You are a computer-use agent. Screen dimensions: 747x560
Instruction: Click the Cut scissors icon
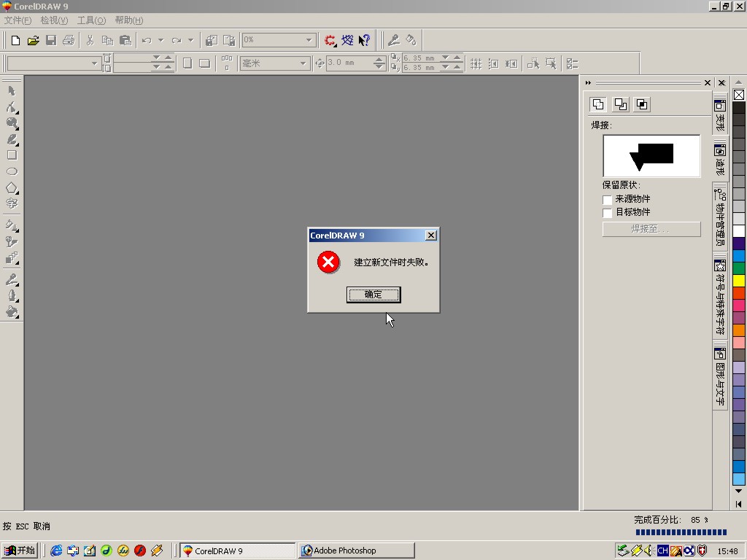pos(90,41)
